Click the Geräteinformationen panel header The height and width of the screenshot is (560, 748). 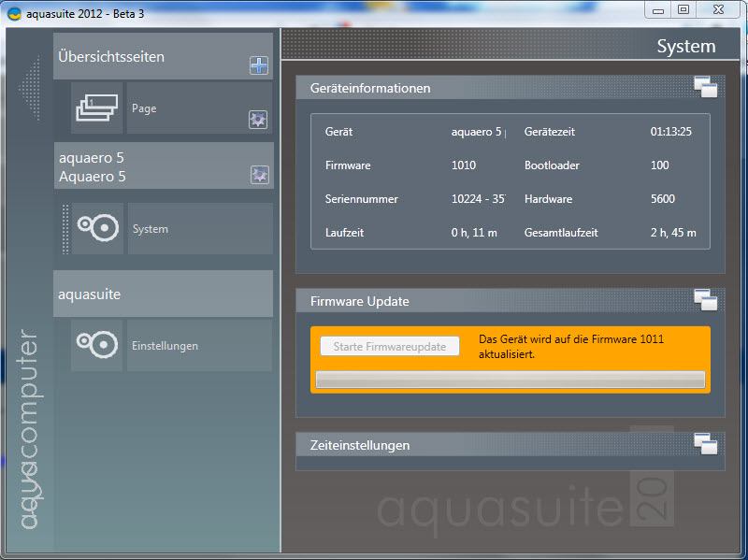(x=511, y=88)
